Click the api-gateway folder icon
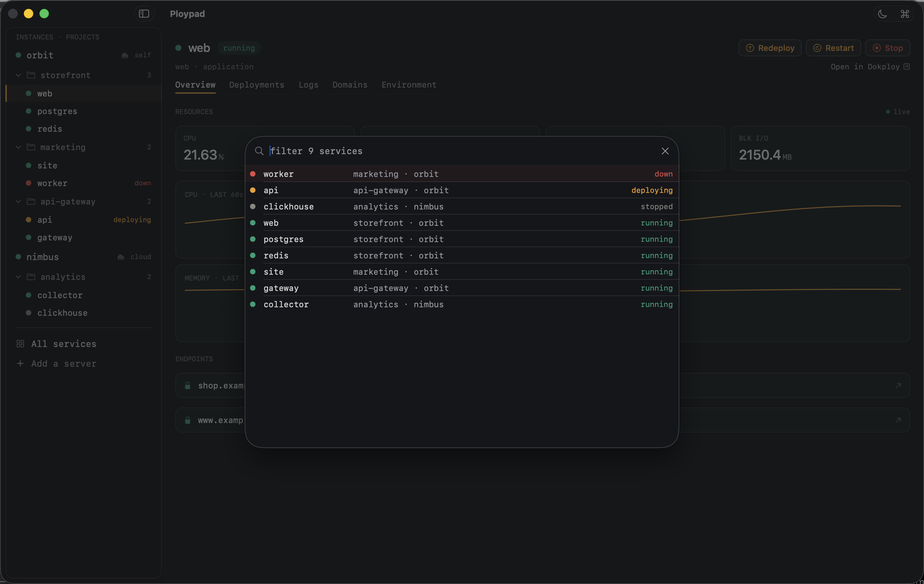 coord(31,201)
